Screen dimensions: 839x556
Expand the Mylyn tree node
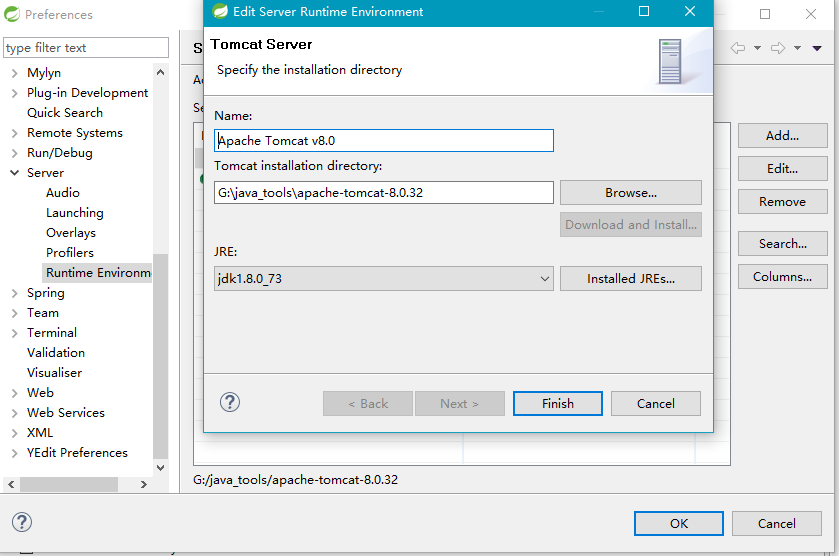[14, 73]
